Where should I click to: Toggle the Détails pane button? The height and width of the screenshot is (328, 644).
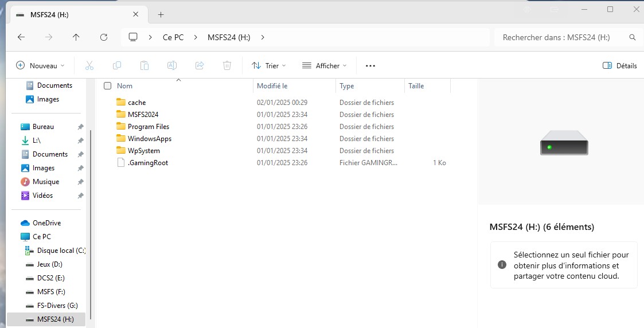click(x=620, y=66)
